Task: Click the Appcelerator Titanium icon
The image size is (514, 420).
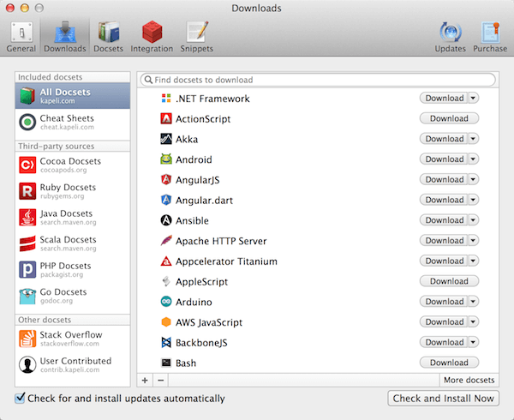Action: tap(166, 261)
